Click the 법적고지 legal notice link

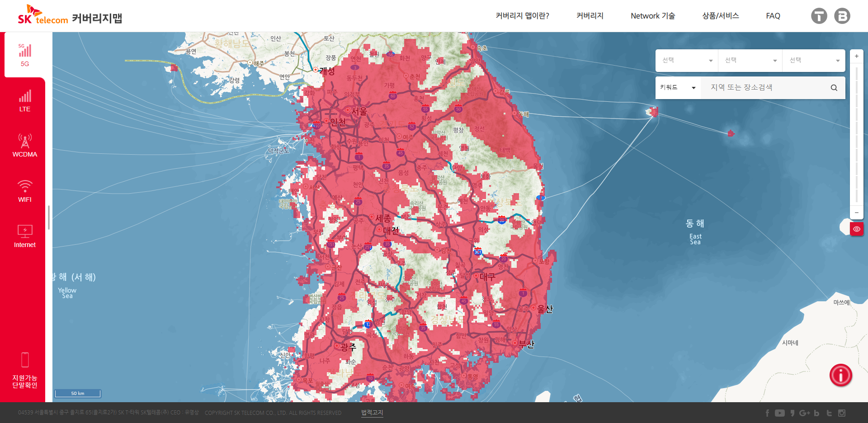point(372,413)
